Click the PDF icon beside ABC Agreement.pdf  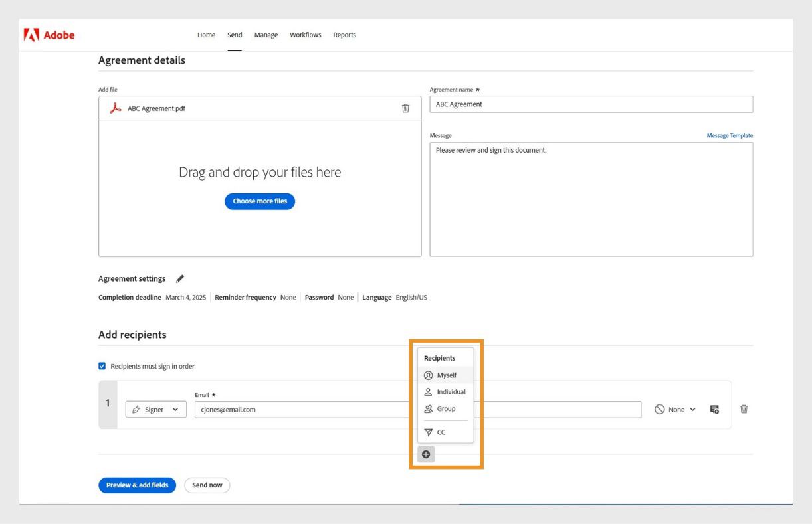[x=116, y=108]
